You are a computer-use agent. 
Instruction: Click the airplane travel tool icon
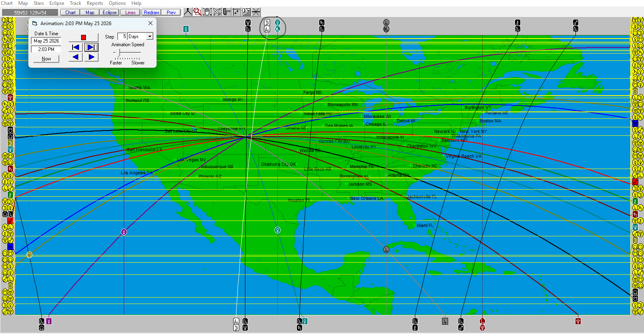(217, 12)
